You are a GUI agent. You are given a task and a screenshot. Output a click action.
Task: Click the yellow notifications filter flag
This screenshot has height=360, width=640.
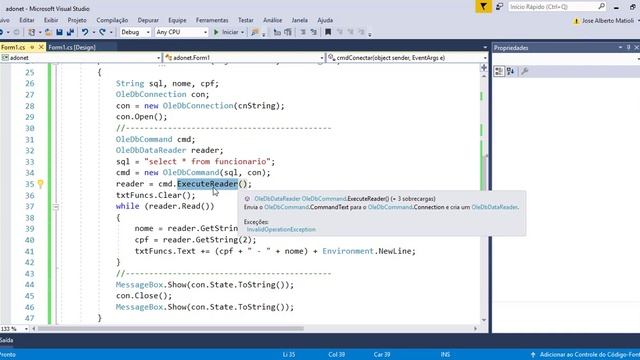pyautogui.click(x=483, y=7)
